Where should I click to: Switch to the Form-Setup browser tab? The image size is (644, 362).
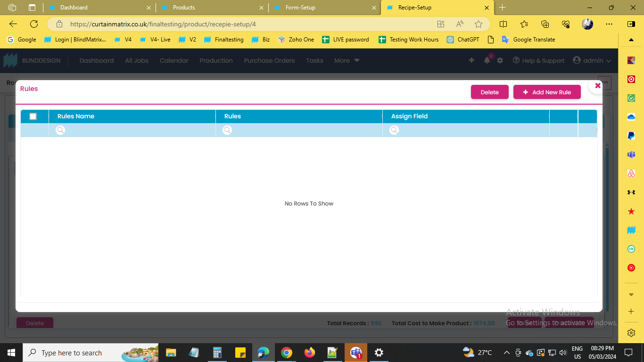pos(300,8)
